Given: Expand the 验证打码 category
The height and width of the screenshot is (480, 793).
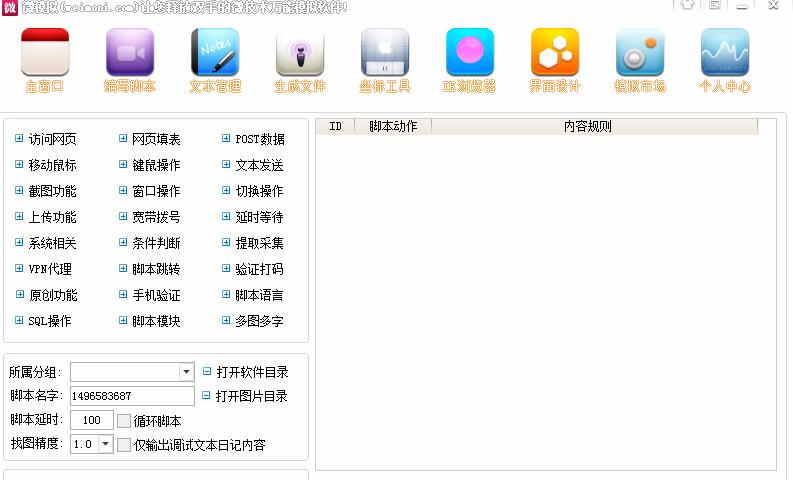Looking at the screenshot, I should pos(226,268).
